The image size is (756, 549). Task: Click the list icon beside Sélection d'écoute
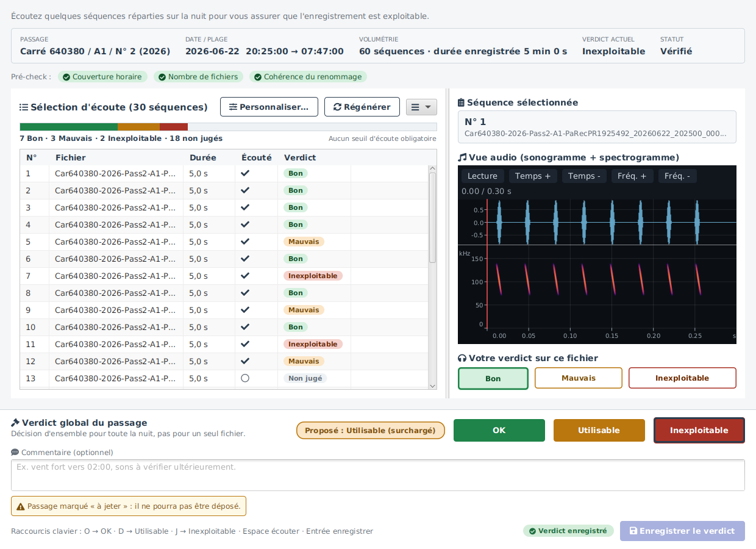click(24, 107)
